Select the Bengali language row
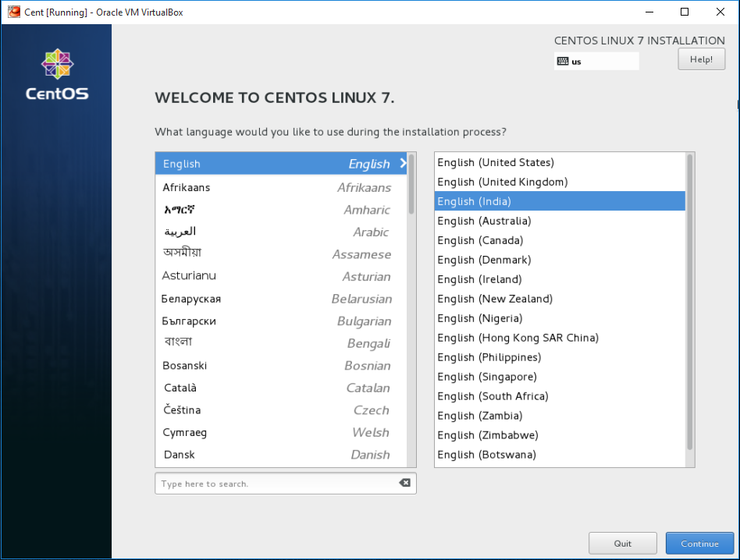This screenshot has width=740, height=560. (281, 343)
